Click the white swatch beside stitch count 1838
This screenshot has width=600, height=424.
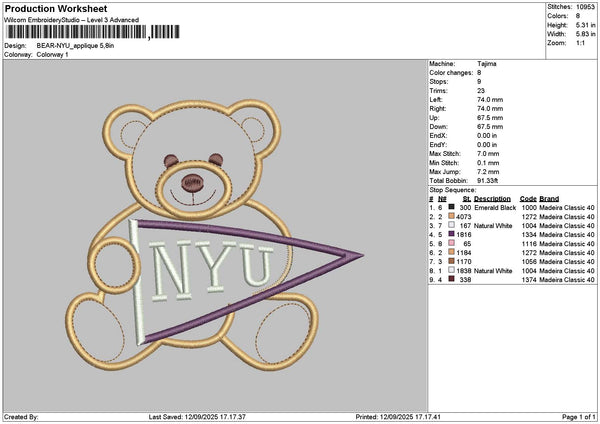pyautogui.click(x=452, y=270)
